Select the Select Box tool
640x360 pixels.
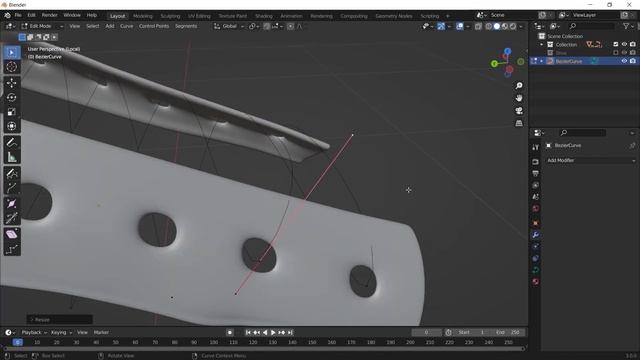pos(11,52)
